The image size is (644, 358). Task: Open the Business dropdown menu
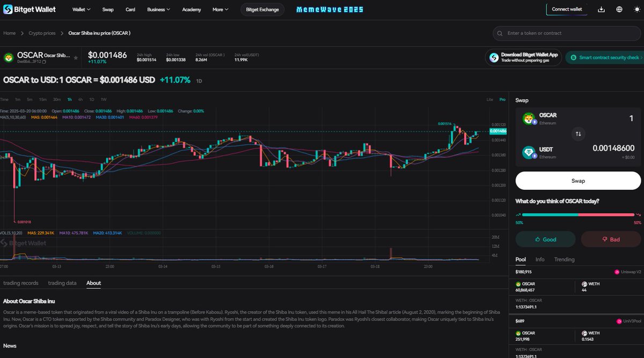point(158,10)
